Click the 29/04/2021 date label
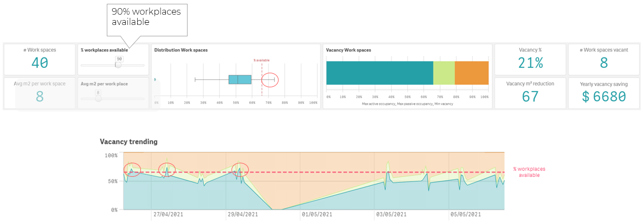Viewport: 644px width, 224px height. point(243,215)
